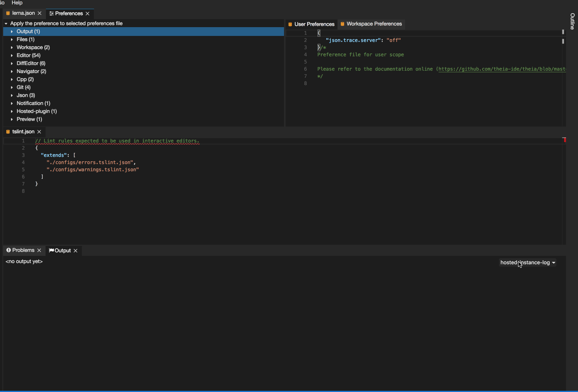The height and width of the screenshot is (392, 578).
Task: Expand the DiffEditor (6) preferences section
Action: [12, 63]
